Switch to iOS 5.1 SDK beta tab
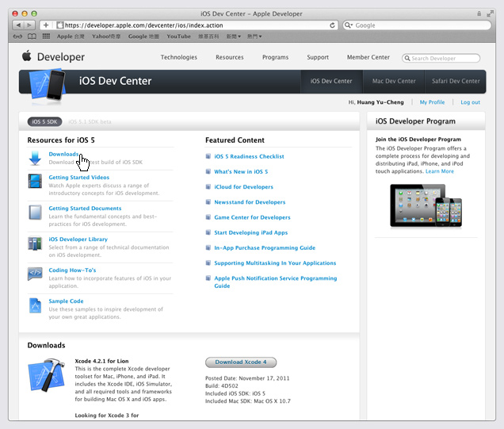 (90, 121)
